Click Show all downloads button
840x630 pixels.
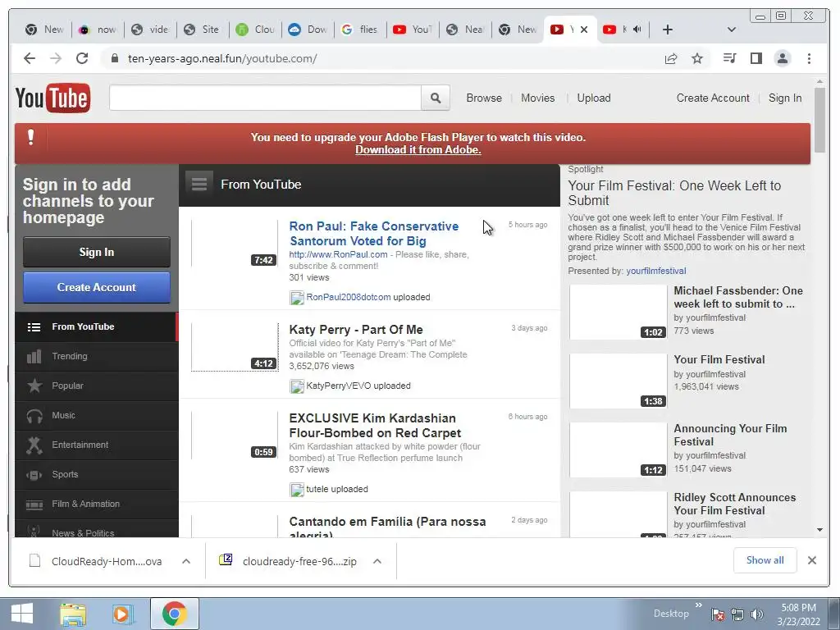(765, 560)
